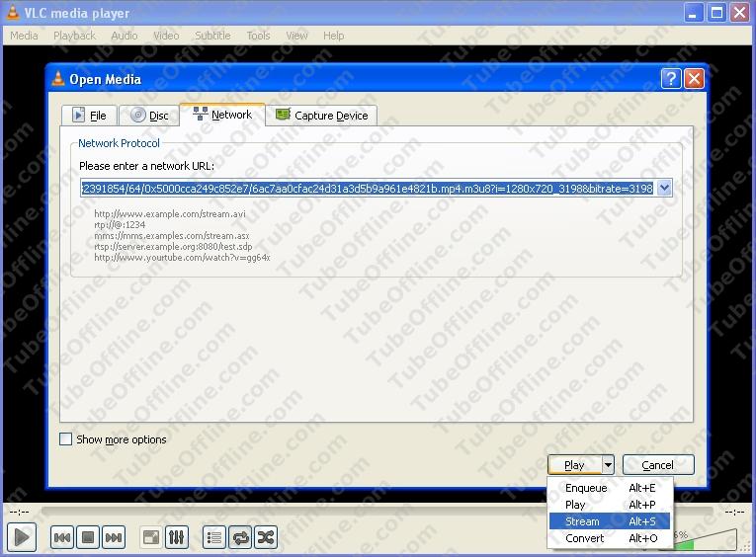Expand the network URL history dropdown
The width and height of the screenshot is (756, 557).
click(x=664, y=188)
